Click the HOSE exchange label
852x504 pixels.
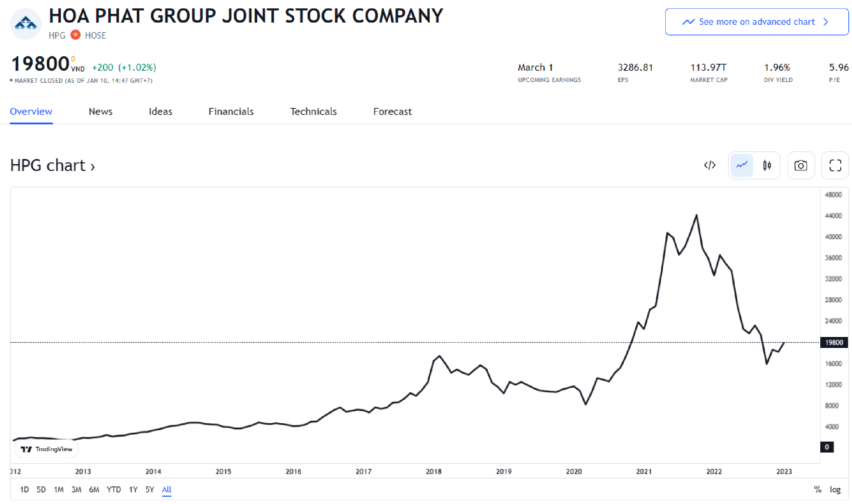(x=96, y=35)
